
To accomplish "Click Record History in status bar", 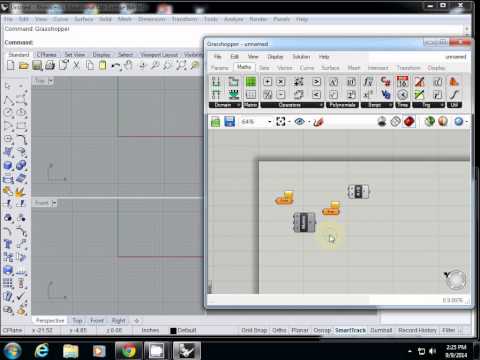I will (x=417, y=330).
